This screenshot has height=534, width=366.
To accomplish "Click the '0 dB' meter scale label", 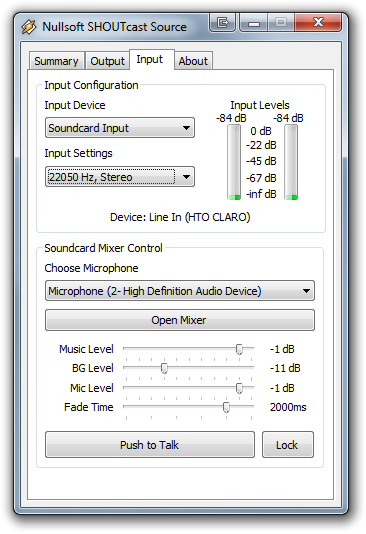I will [x=261, y=131].
